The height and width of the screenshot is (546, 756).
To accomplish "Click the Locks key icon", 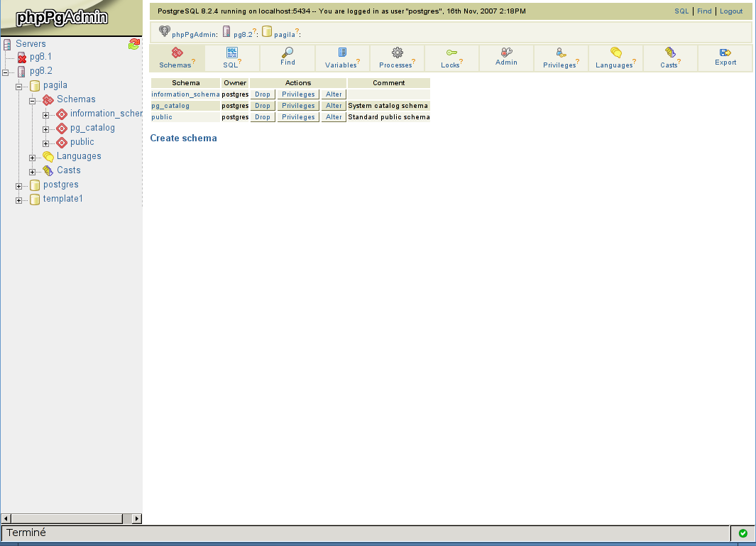I will click(451, 53).
